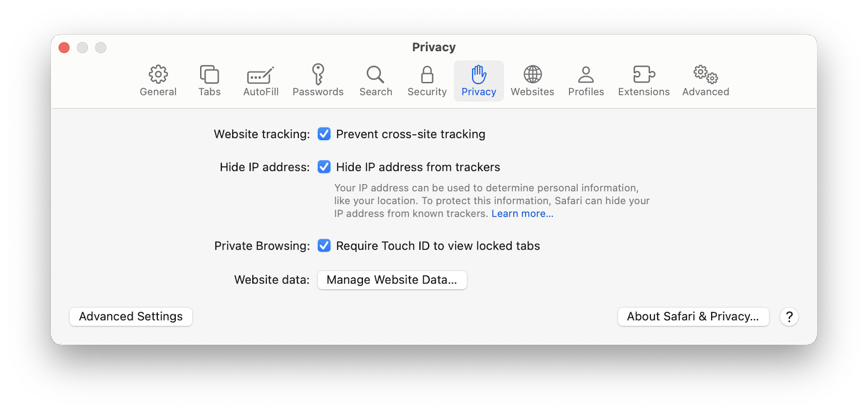Open Search settings
The width and height of the screenshot is (868, 412).
tap(375, 80)
